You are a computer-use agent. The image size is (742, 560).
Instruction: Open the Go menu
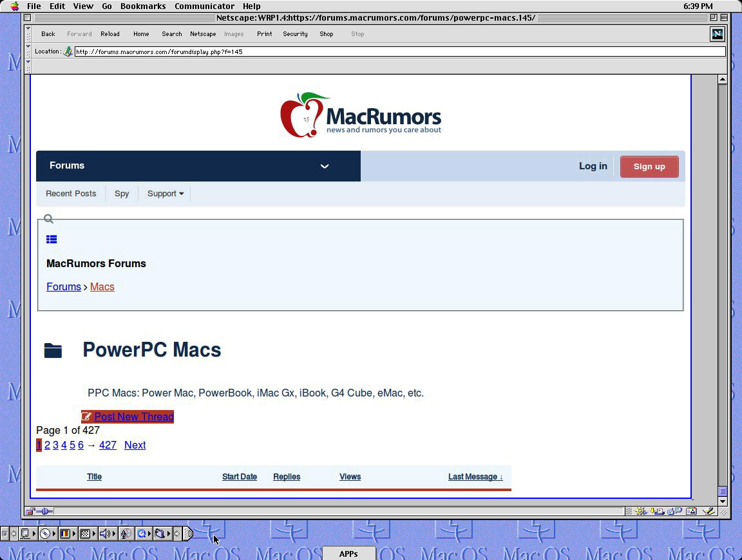(x=106, y=6)
